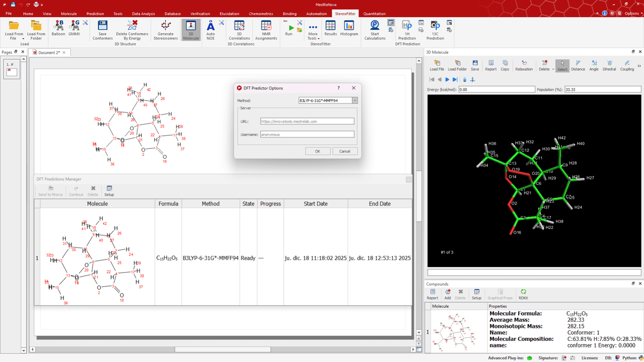Expand the More Tools dropdown
The height and width of the screenshot is (362, 644).
(x=313, y=31)
